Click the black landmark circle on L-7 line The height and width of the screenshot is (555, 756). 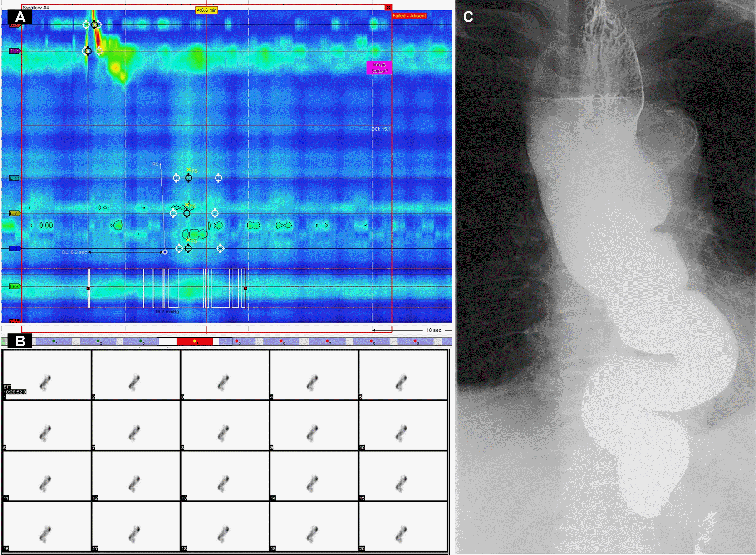point(187,213)
